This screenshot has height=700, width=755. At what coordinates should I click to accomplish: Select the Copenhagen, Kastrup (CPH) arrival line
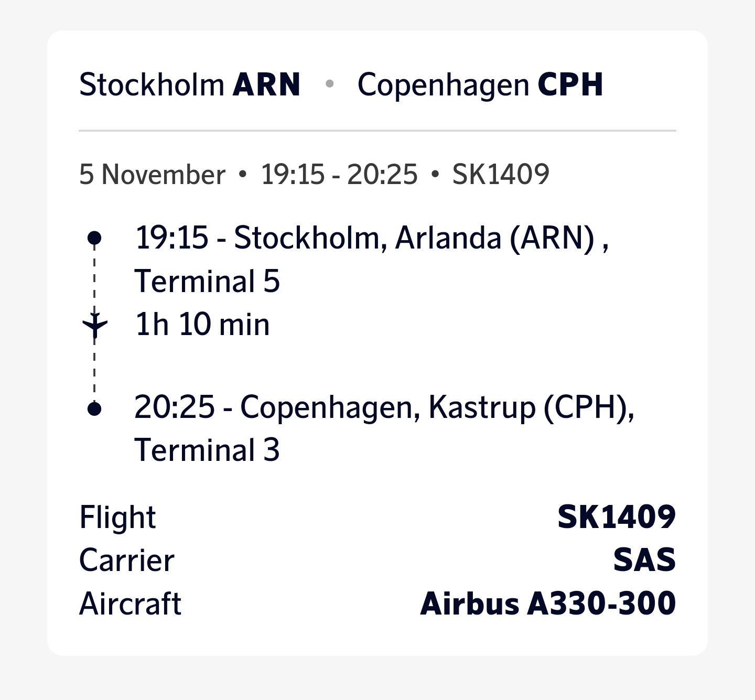click(x=384, y=407)
